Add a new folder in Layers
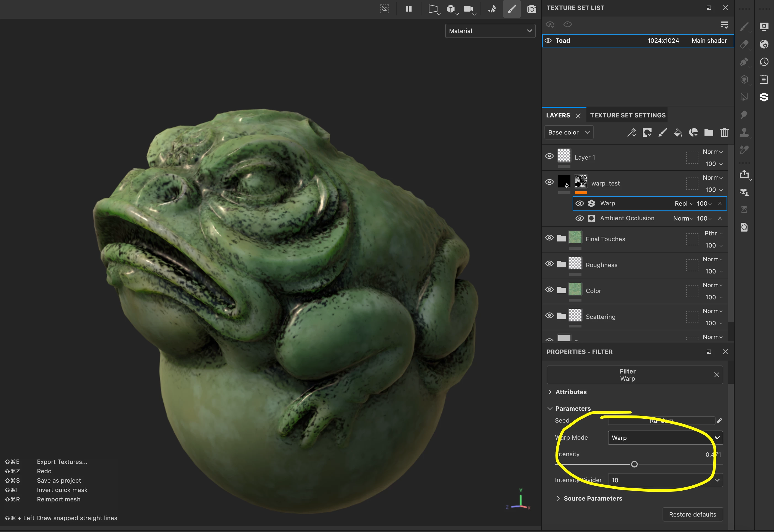 point(709,133)
